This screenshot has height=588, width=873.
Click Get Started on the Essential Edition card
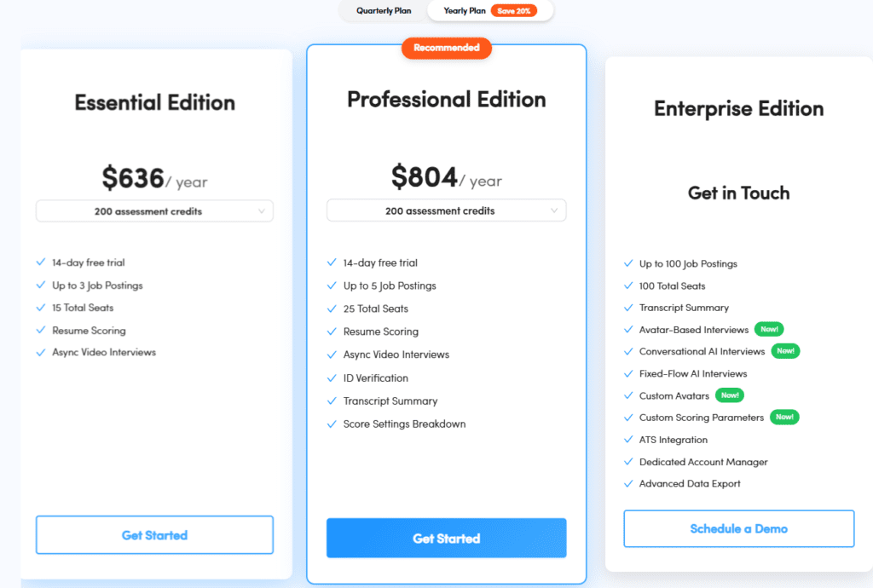(x=154, y=534)
